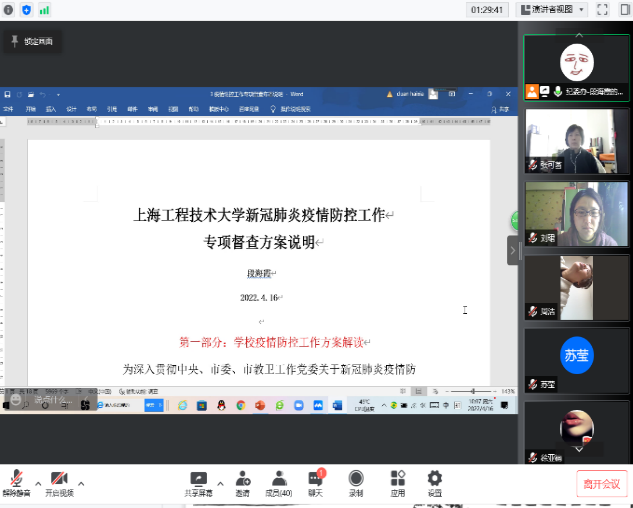Click the 邀请 invite icon
The width and height of the screenshot is (633, 508).
click(242, 483)
